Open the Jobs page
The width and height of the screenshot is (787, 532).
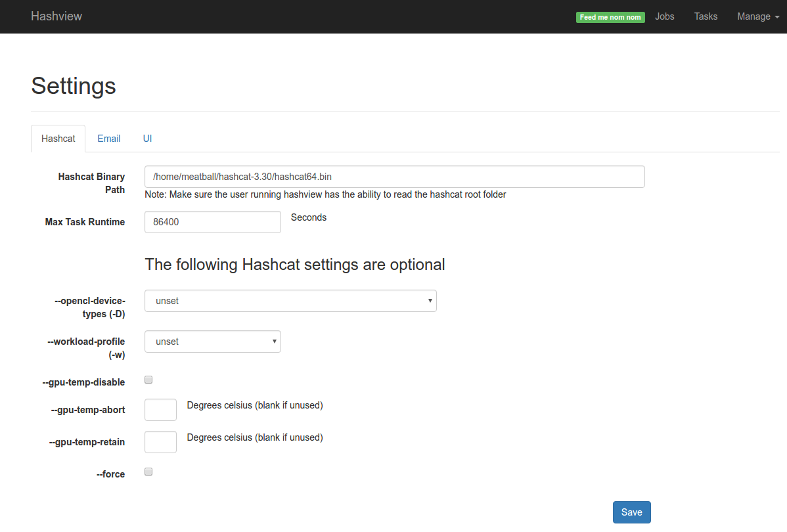(x=665, y=16)
